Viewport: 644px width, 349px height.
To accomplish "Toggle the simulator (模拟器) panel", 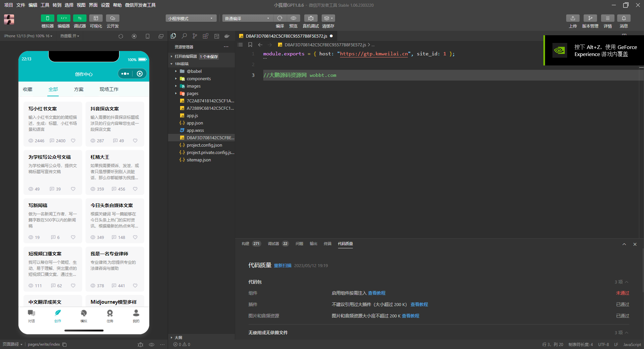I will tap(47, 18).
